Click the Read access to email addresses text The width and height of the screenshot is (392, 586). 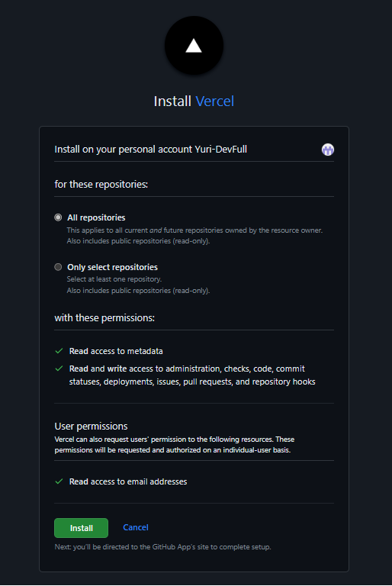(x=128, y=481)
